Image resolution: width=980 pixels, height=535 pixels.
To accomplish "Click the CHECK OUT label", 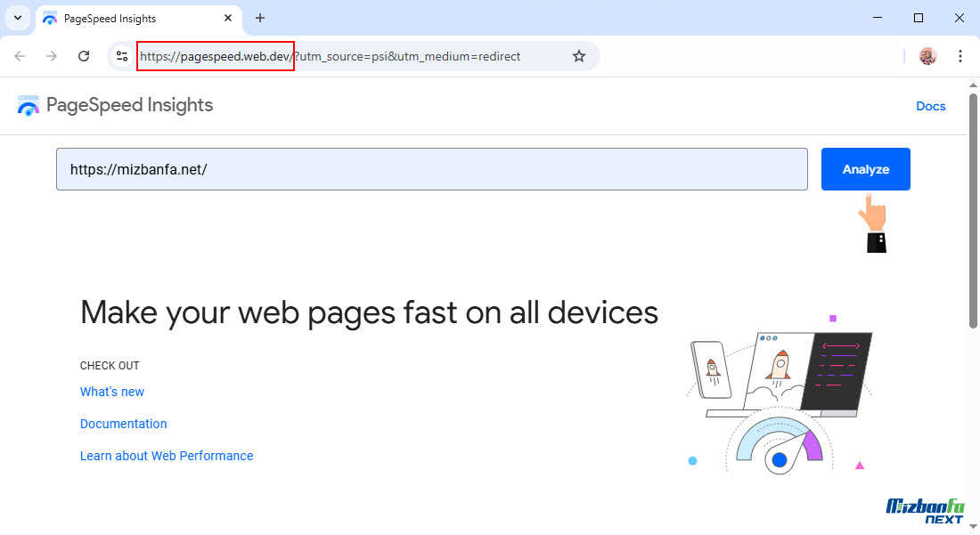I will pos(110,366).
